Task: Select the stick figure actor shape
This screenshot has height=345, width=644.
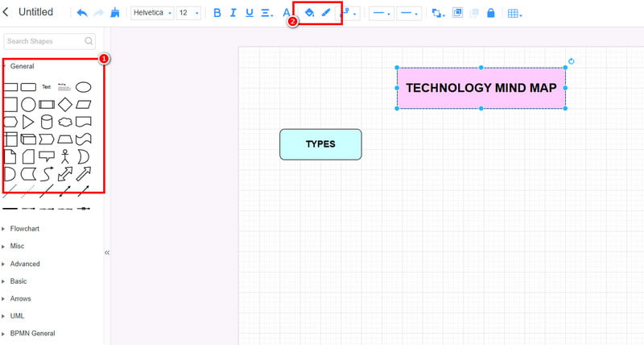Action: 65,156
